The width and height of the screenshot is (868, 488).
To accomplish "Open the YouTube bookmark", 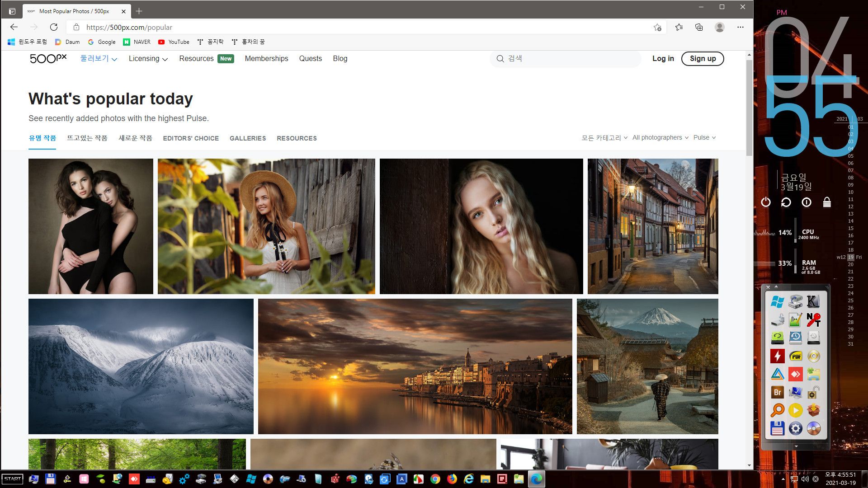I will 174,42.
